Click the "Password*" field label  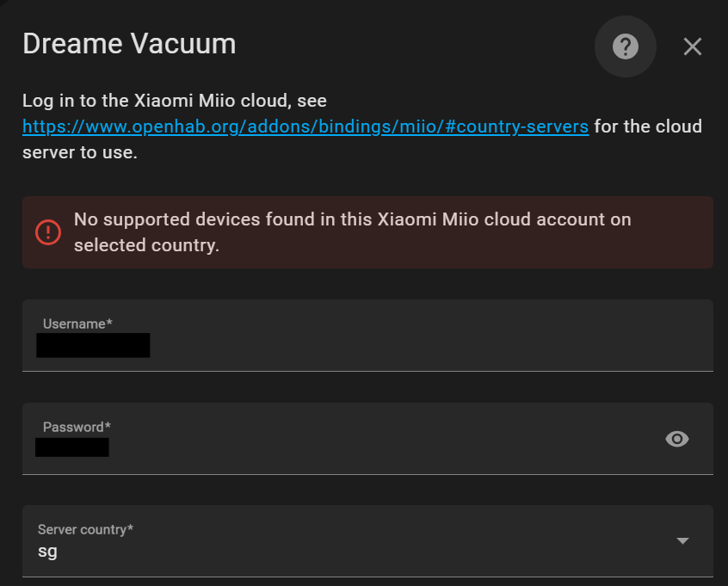point(77,427)
